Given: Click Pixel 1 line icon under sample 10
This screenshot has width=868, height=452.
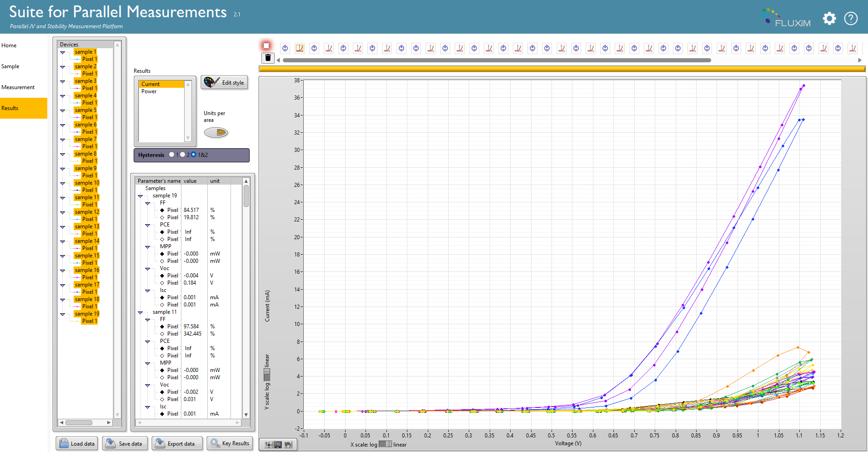Looking at the screenshot, I should click(x=77, y=190).
